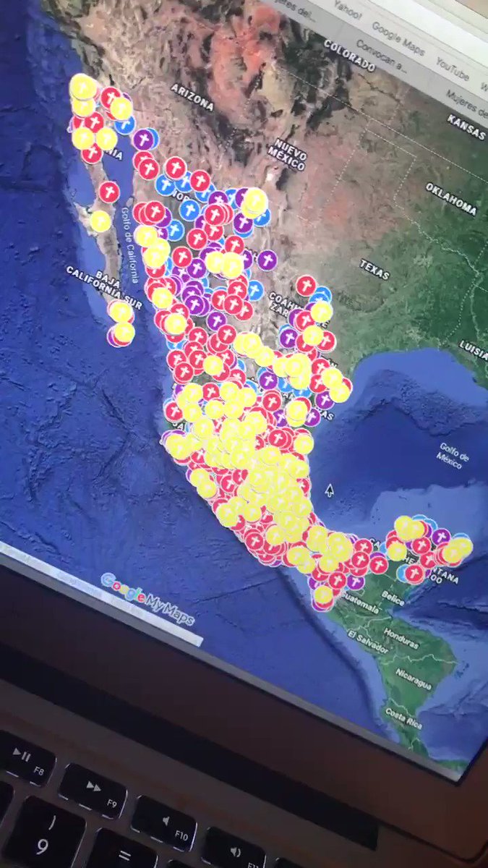This screenshot has height=868, width=488.
Task: Select the lone red marker on upper Baja peninsula
Action: pyautogui.click(x=109, y=191)
